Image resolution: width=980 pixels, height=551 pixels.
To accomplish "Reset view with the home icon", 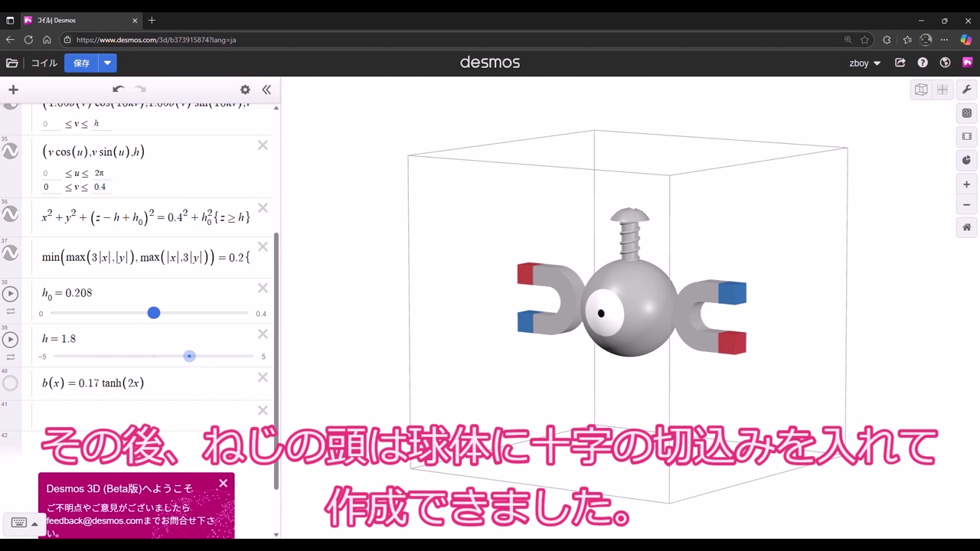I will tap(967, 227).
